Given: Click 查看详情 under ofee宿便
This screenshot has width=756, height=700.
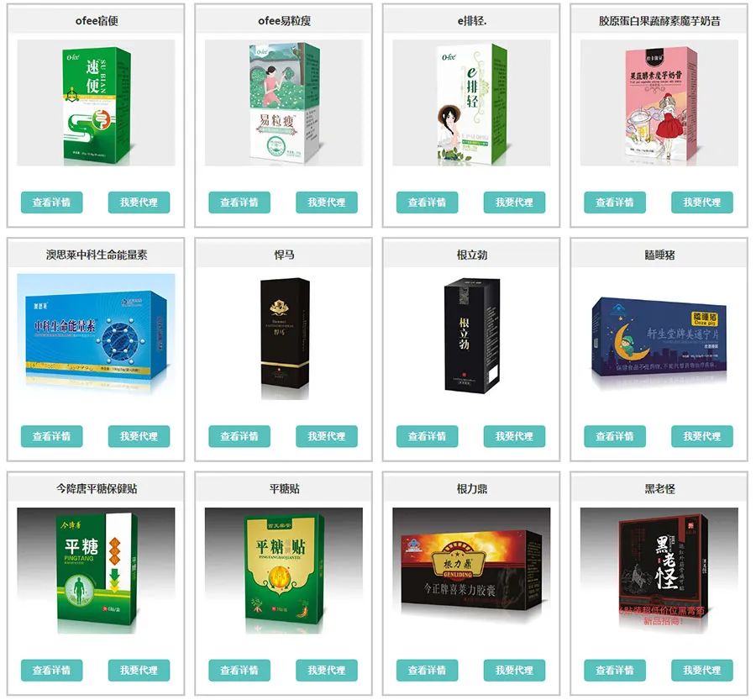Looking at the screenshot, I should point(51,203).
